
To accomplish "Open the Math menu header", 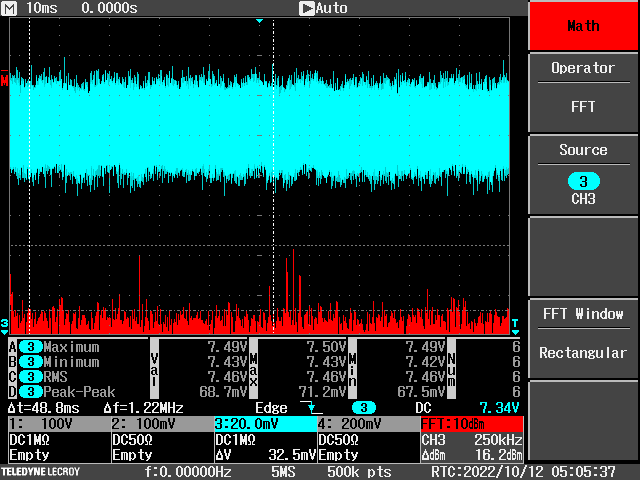I will tap(583, 26).
